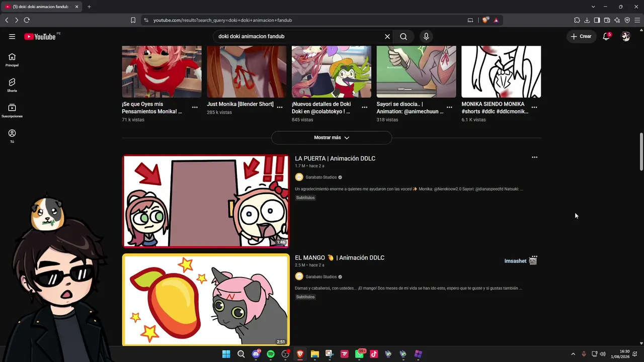View site information icon in address bar
644x362 pixels.
[x=146, y=20]
